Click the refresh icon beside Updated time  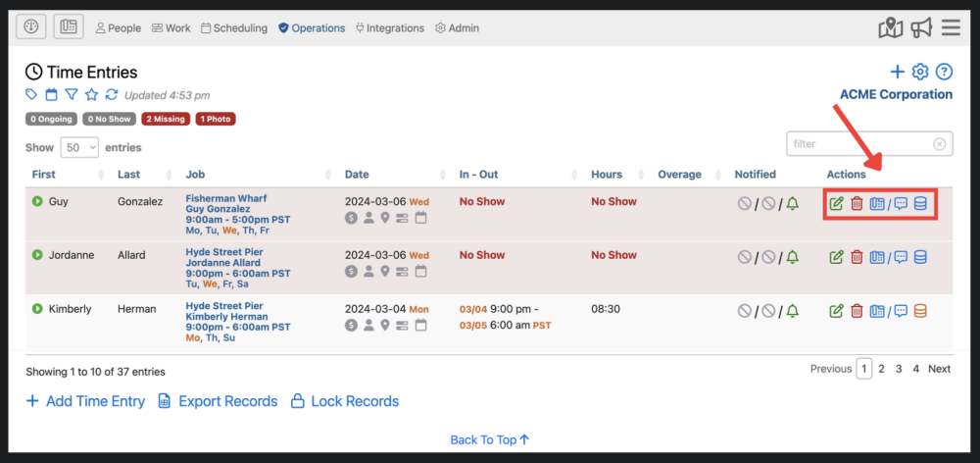[112, 95]
